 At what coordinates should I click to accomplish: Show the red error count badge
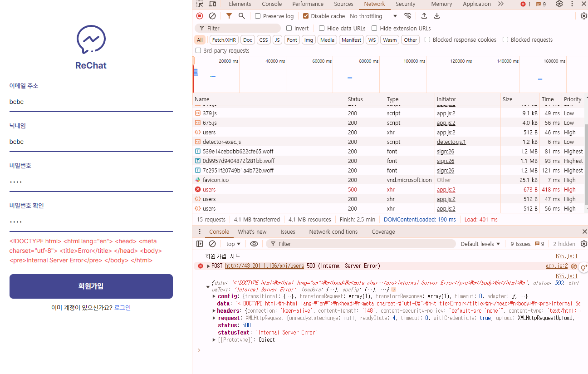point(525,4)
